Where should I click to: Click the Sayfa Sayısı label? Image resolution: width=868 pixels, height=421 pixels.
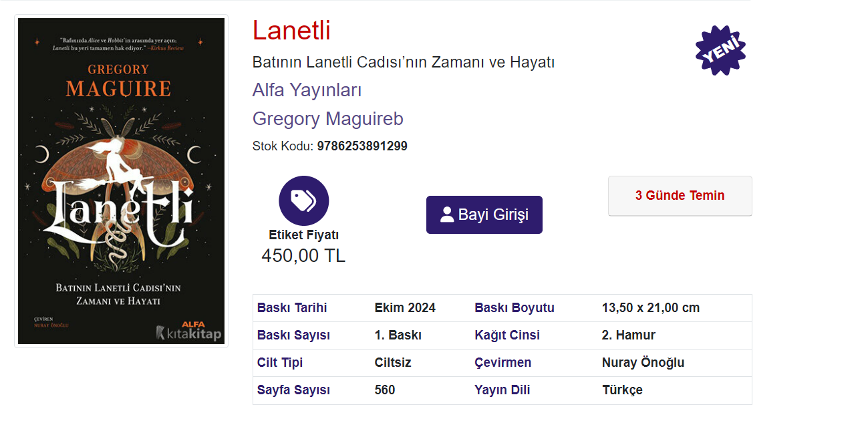point(293,390)
